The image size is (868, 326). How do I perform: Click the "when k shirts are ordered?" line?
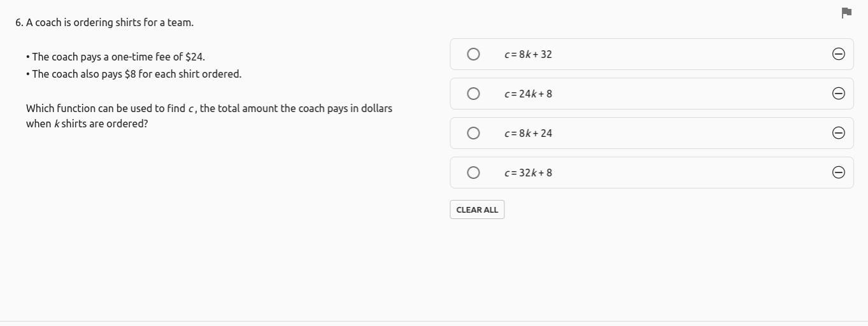[x=87, y=124]
